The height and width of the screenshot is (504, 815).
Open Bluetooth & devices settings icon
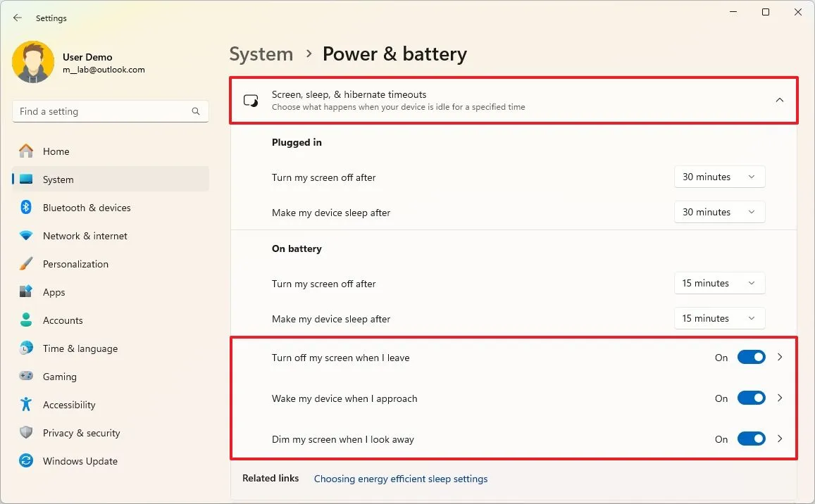click(x=26, y=208)
